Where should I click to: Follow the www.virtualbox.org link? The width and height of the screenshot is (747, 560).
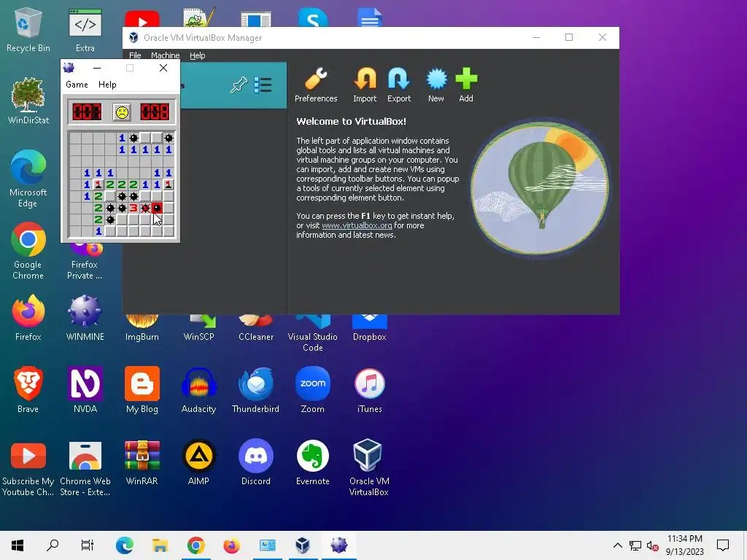coord(357,225)
